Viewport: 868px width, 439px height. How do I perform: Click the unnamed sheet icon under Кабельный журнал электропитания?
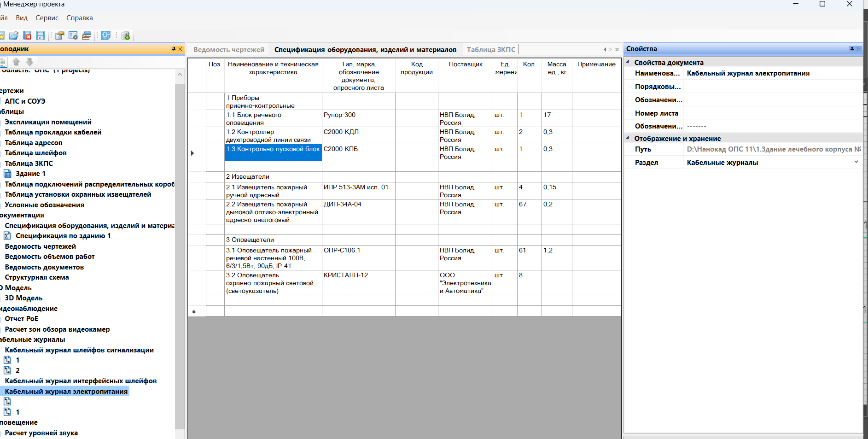[7, 402]
